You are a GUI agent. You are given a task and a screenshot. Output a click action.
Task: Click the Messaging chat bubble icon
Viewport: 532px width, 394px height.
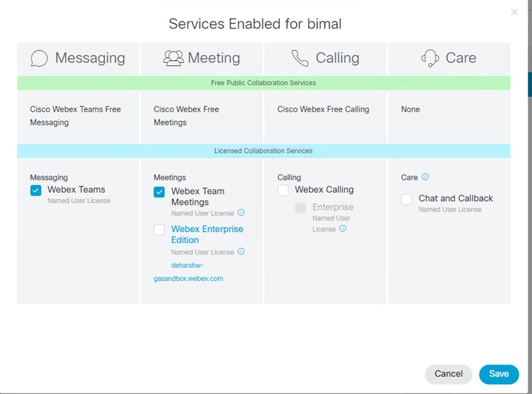39,58
